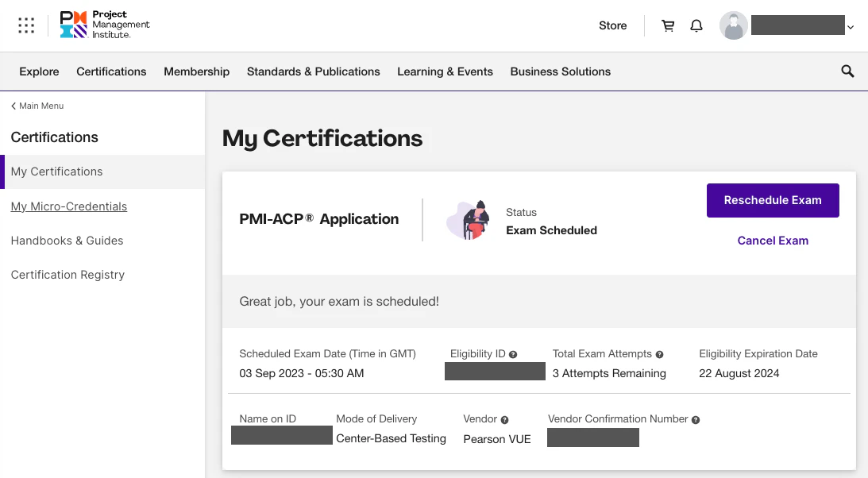Click the Certifications sidebar heading

tap(54, 137)
